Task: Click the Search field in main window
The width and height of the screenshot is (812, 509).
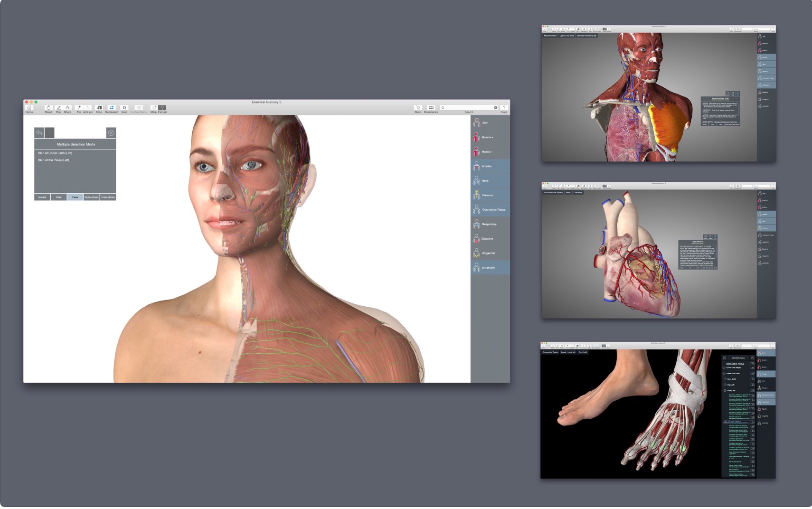Action: point(469,108)
